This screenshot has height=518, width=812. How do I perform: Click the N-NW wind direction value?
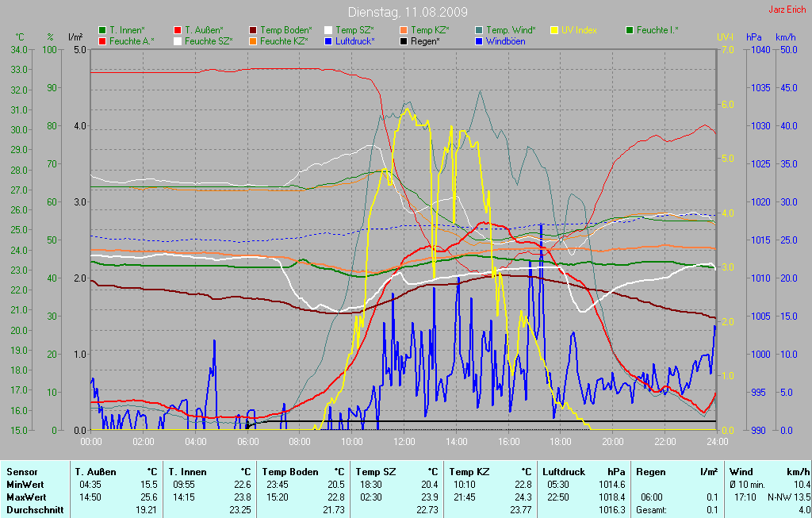[x=780, y=497]
